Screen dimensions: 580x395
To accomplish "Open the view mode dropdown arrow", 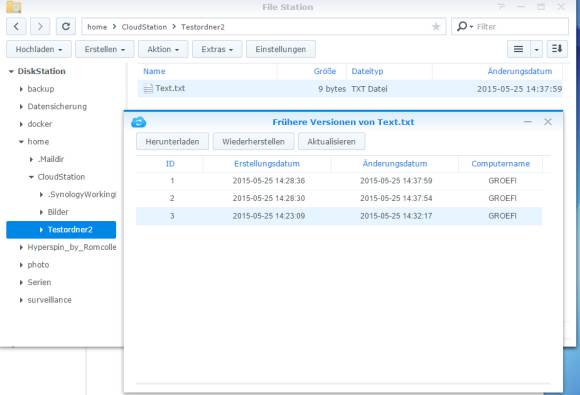I will coord(536,49).
